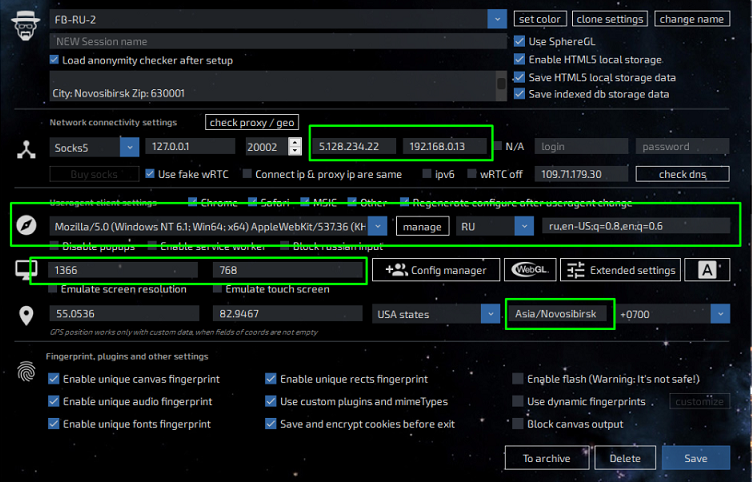
Task: Click change name button
Action: point(692,19)
